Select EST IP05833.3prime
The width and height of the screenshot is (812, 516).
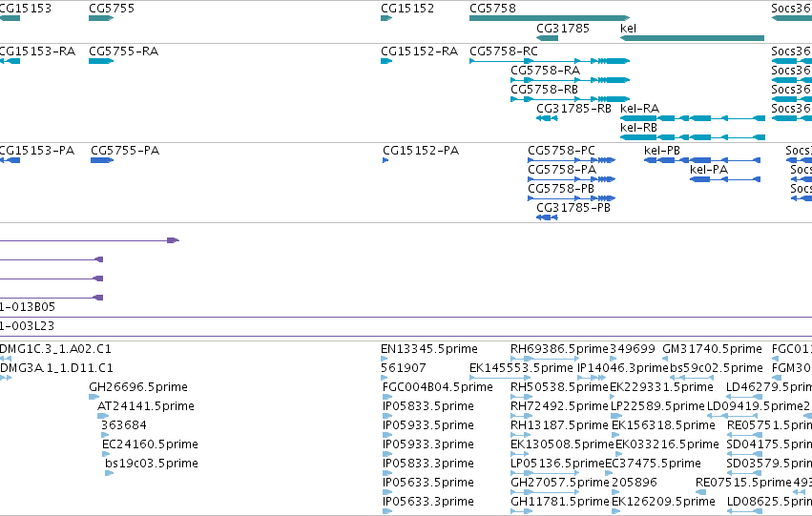point(427,464)
